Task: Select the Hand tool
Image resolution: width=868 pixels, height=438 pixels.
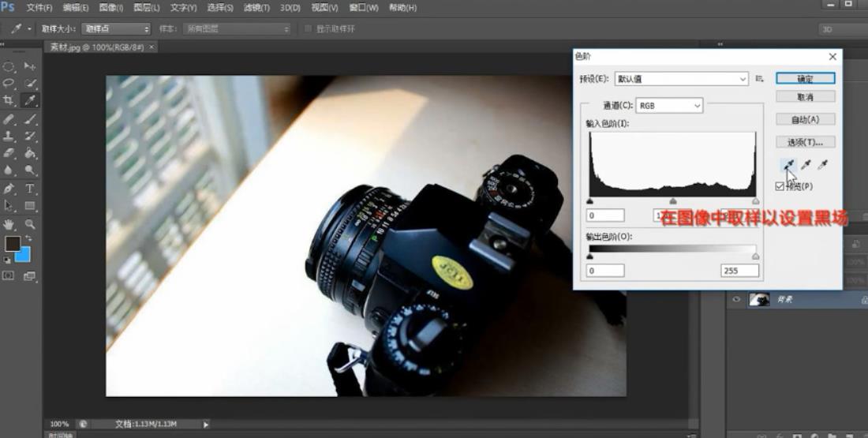Action: click(9, 224)
